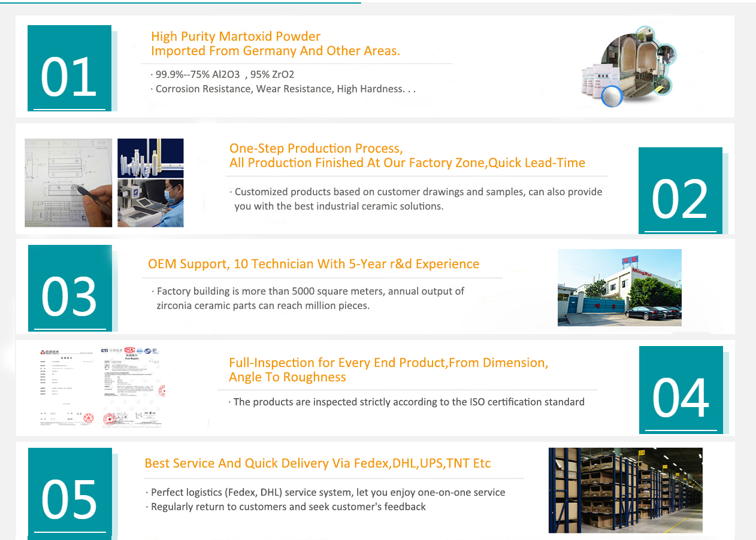Select the ISO certification standard sentence
Screen dimensions: 756x540
tap(407, 402)
